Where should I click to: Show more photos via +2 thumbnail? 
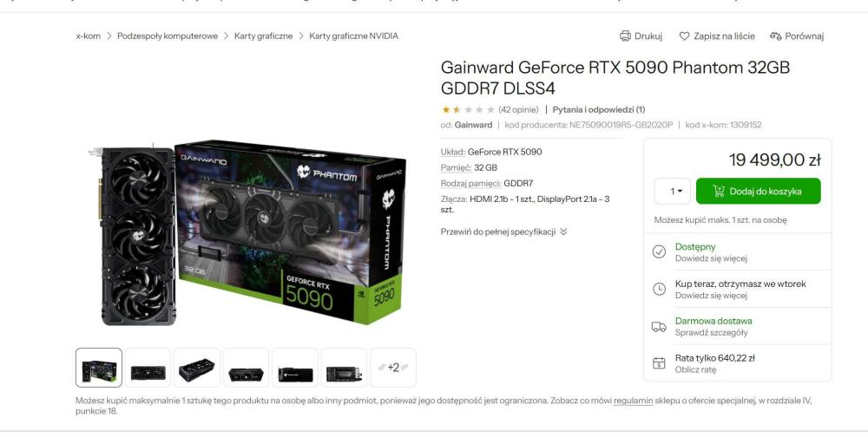(393, 368)
